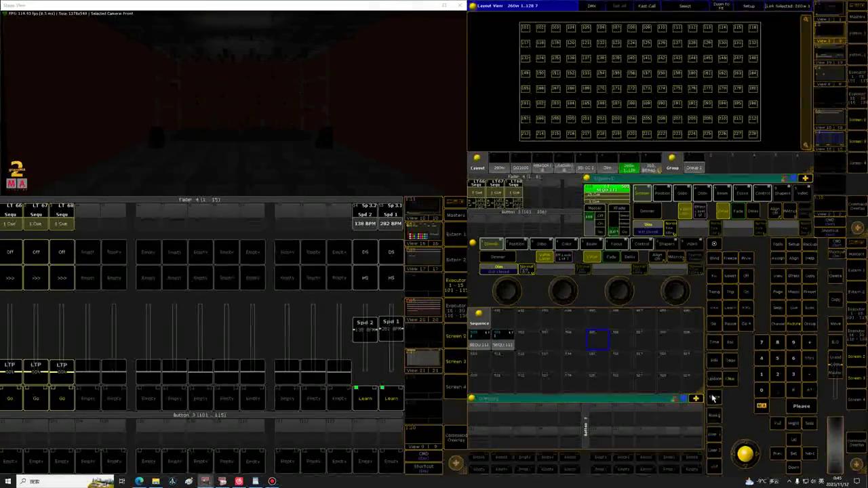Click the MA key on the command keypad
868x488 pixels.
tap(762, 406)
